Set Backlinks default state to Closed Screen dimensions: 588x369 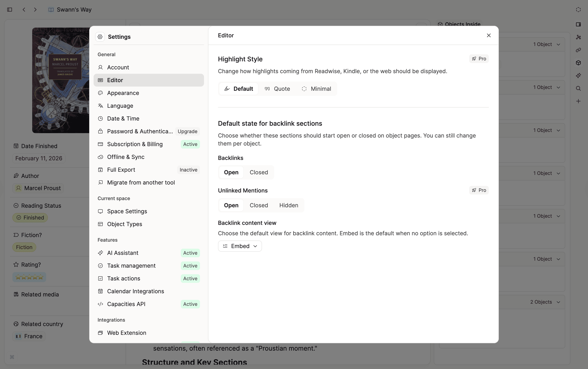click(x=259, y=172)
